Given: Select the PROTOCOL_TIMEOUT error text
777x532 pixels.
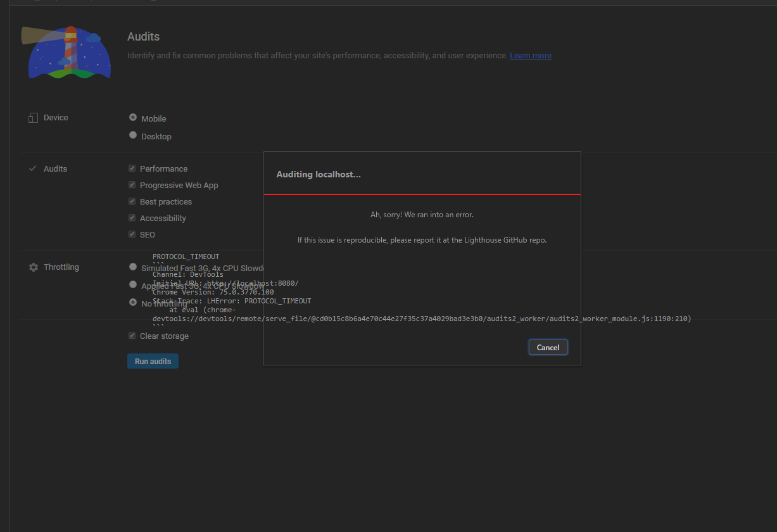Looking at the screenshot, I should click(x=186, y=256).
